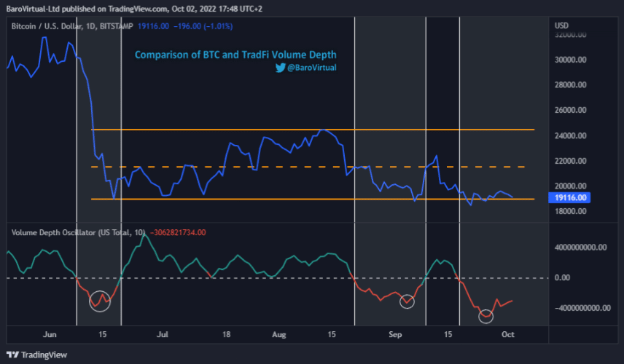
Task: Click the Aug label on the time axis
Action: tap(278, 334)
